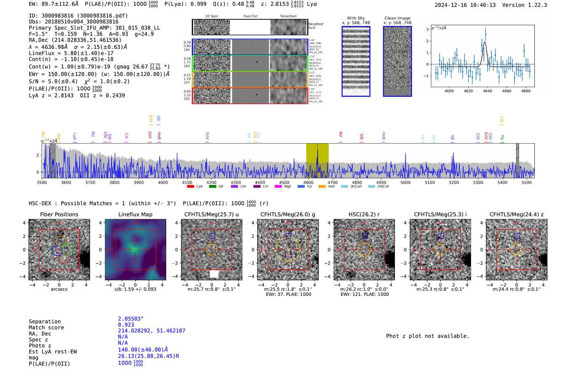576x392 pixels.
Task: Open the CFHTLS/Meg(24.4) z cutout
Action: pos(517,249)
